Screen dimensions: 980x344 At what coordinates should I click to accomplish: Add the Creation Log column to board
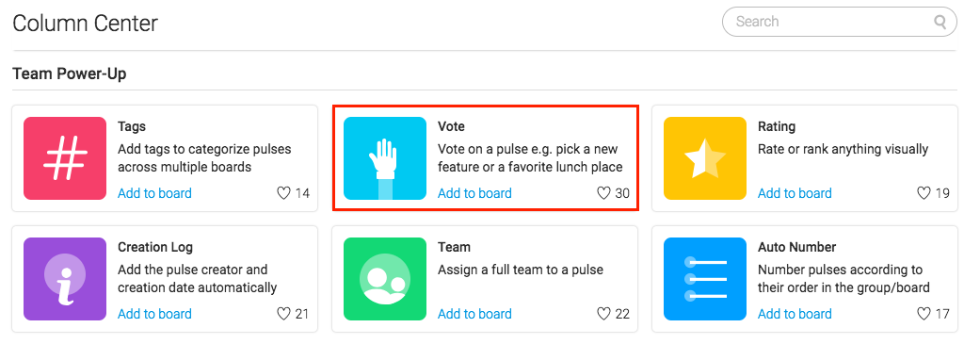pos(154,314)
